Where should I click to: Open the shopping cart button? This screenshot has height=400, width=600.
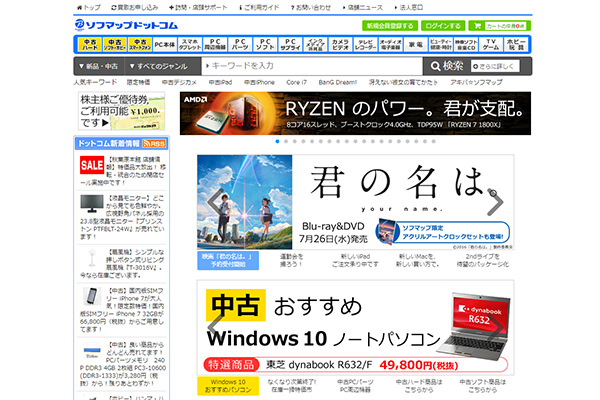499,26
